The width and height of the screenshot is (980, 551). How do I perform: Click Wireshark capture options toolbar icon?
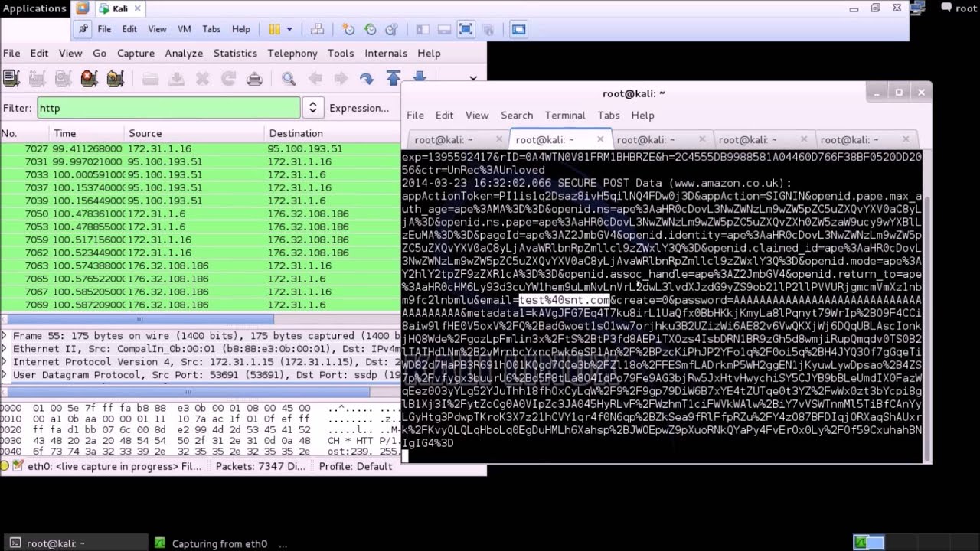37,78
